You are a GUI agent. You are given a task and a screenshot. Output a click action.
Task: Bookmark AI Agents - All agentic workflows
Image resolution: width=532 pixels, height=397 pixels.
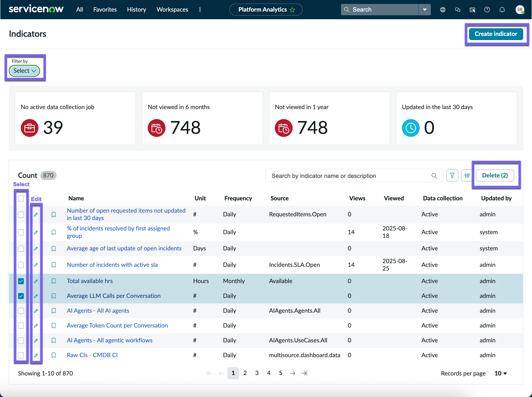(53, 340)
